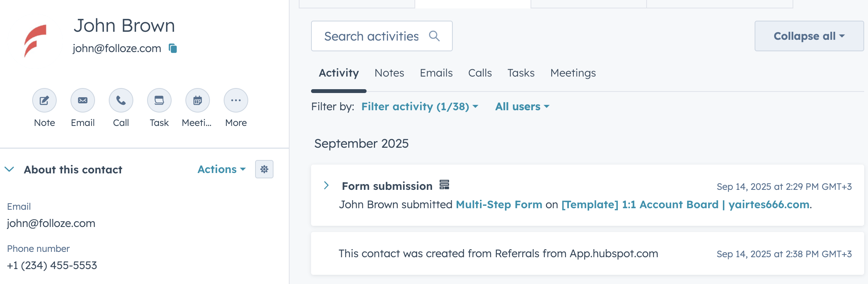The width and height of the screenshot is (868, 284).
Task: Open the Filter activity dropdown
Action: tap(420, 106)
